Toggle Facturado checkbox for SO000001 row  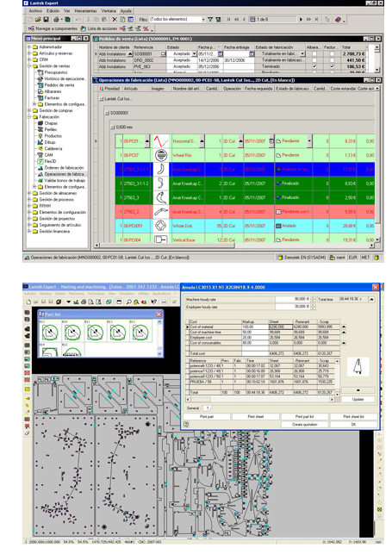tap(332, 54)
